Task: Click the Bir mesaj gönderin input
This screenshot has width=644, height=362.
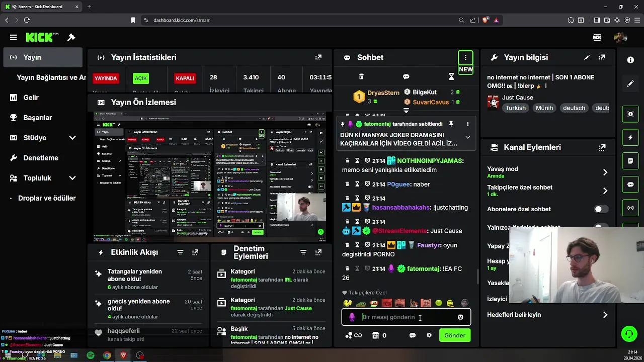Action: click(x=407, y=317)
